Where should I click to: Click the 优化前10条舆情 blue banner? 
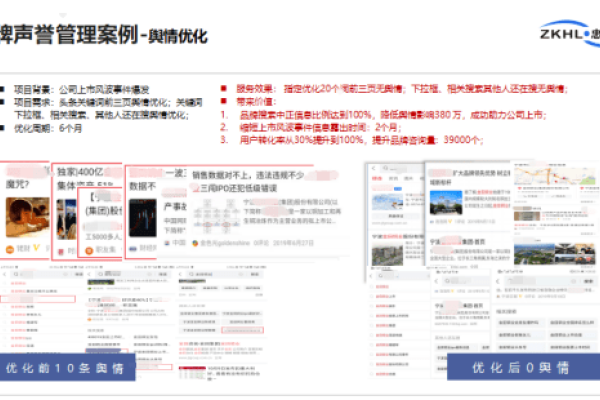point(67,367)
